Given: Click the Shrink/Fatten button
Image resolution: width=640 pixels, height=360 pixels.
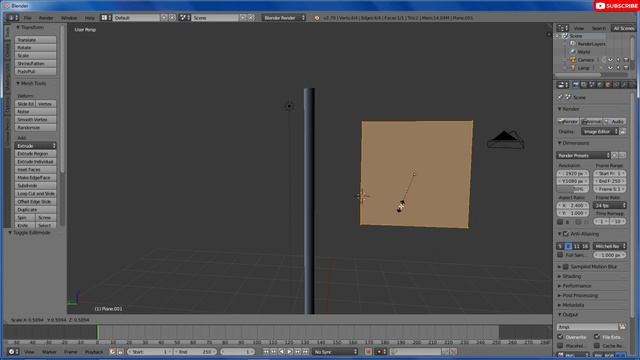Looking at the screenshot, I should tap(36, 64).
